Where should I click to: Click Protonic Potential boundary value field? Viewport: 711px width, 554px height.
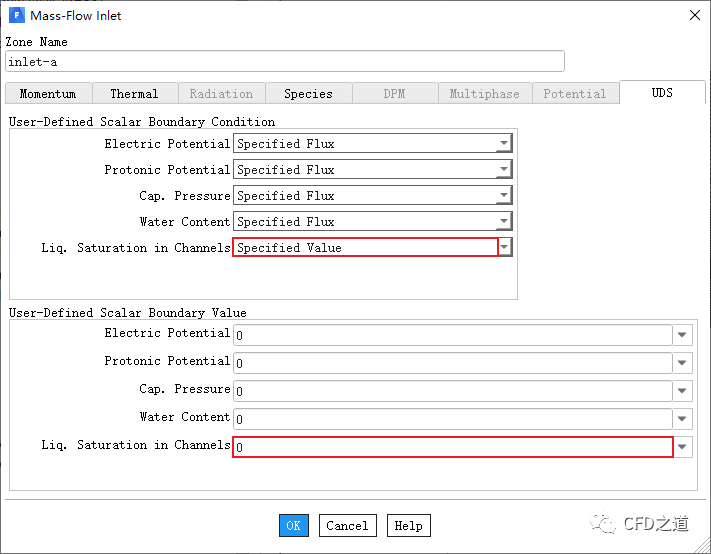tap(453, 363)
